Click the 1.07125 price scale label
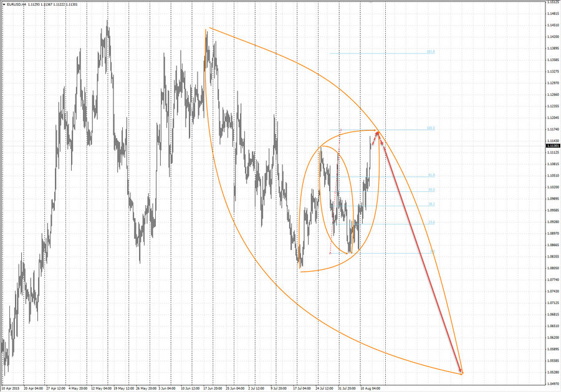The height and width of the screenshot is (392, 561). (553, 303)
